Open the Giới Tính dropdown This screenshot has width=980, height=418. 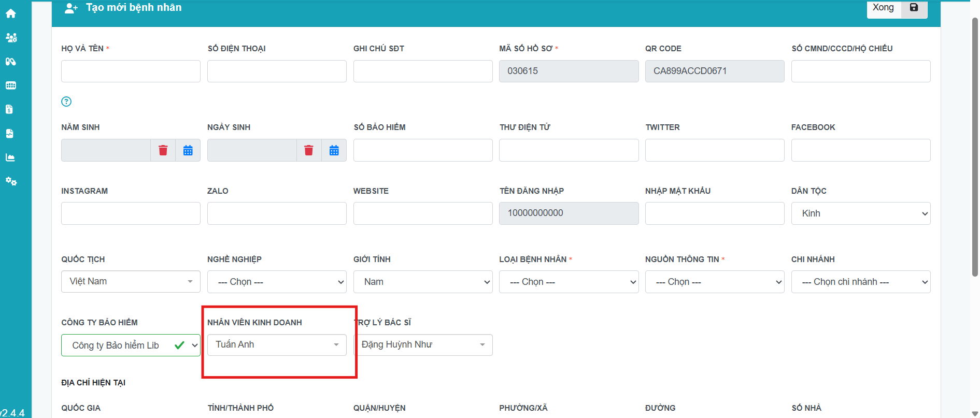pyautogui.click(x=422, y=282)
